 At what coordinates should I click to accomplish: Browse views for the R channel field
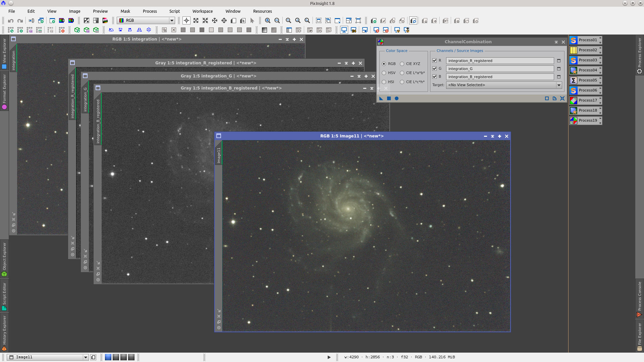558,61
